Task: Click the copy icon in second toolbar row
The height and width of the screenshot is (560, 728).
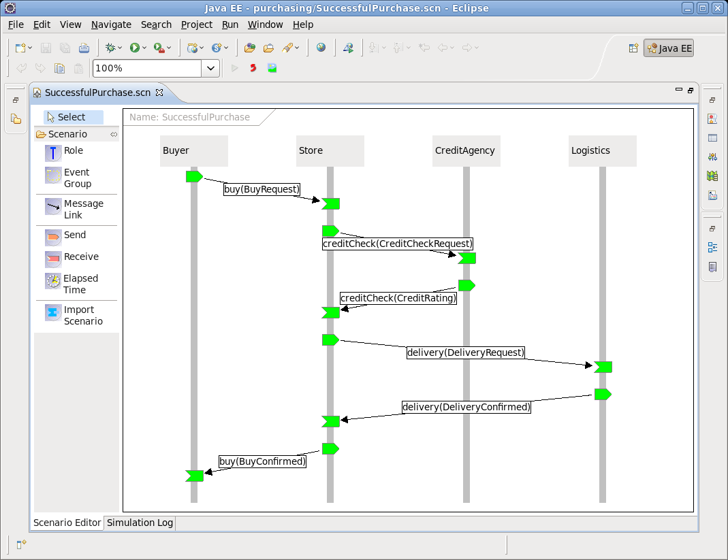Action: pos(59,68)
